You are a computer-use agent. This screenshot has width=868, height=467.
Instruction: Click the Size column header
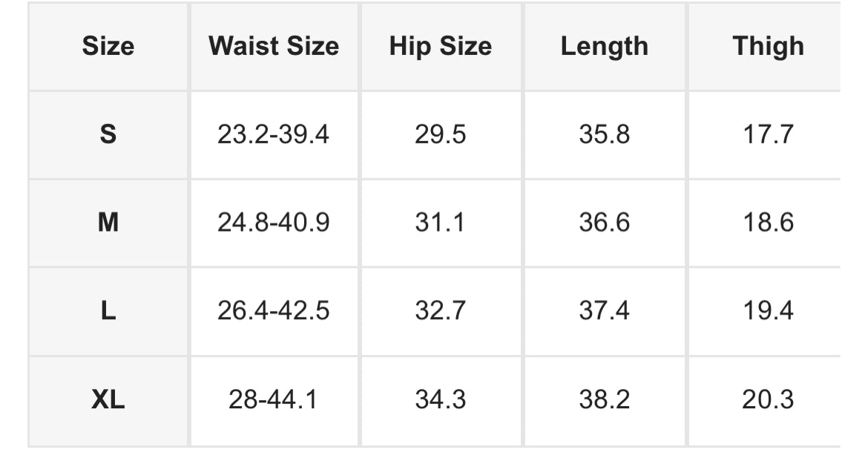point(108,46)
